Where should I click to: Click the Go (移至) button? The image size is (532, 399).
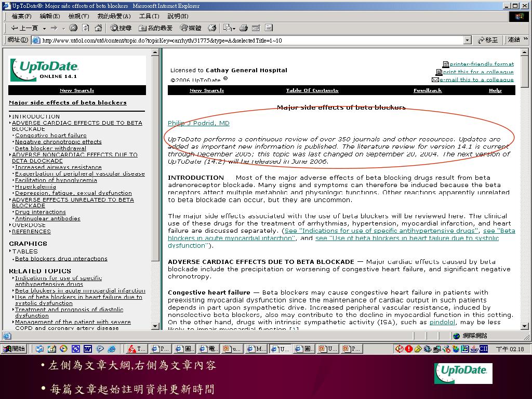tap(487, 40)
